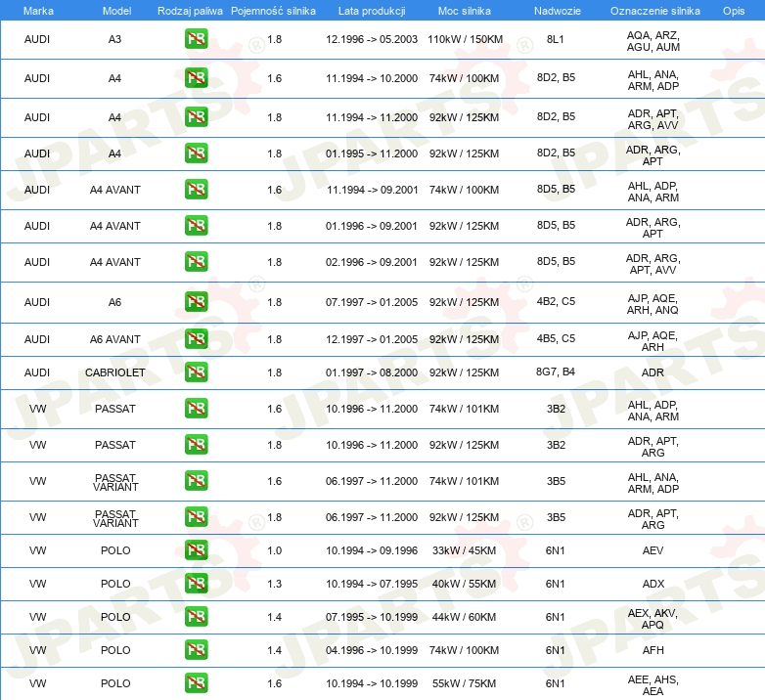Click the fuel icon in the A4 1.6 74kW row
The image size is (765, 700).
tap(196, 78)
